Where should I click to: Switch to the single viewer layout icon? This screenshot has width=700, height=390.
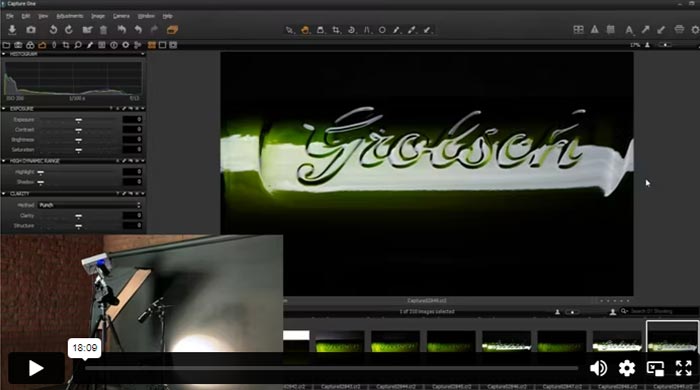(162, 45)
